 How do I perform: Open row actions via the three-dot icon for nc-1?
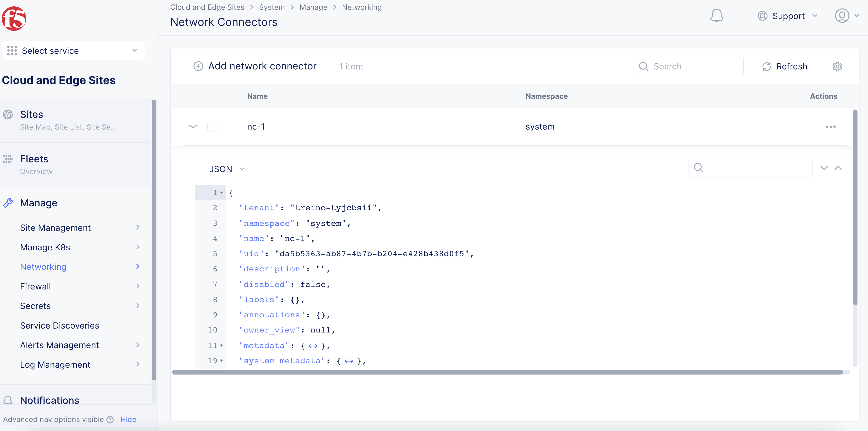pyautogui.click(x=831, y=127)
